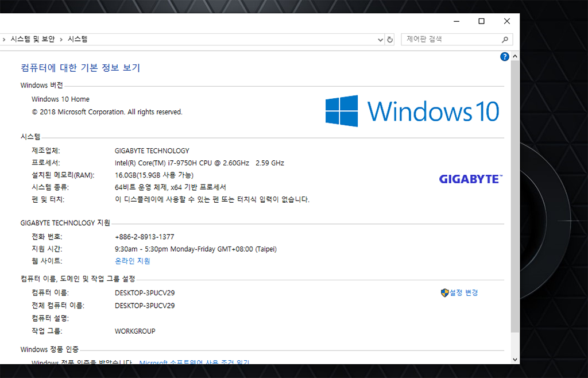The width and height of the screenshot is (588, 378).
Task: Click the 컴퓨터 설명 label
Action: click(51, 318)
